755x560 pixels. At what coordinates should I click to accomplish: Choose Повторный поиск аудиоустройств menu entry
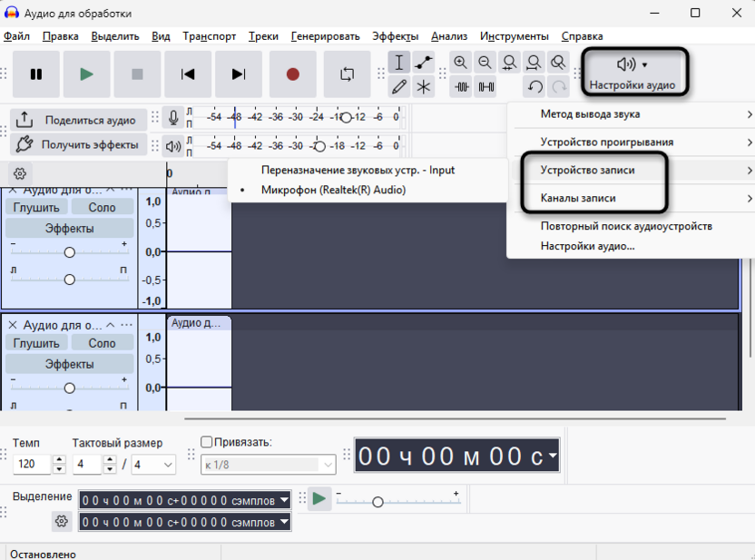click(626, 226)
